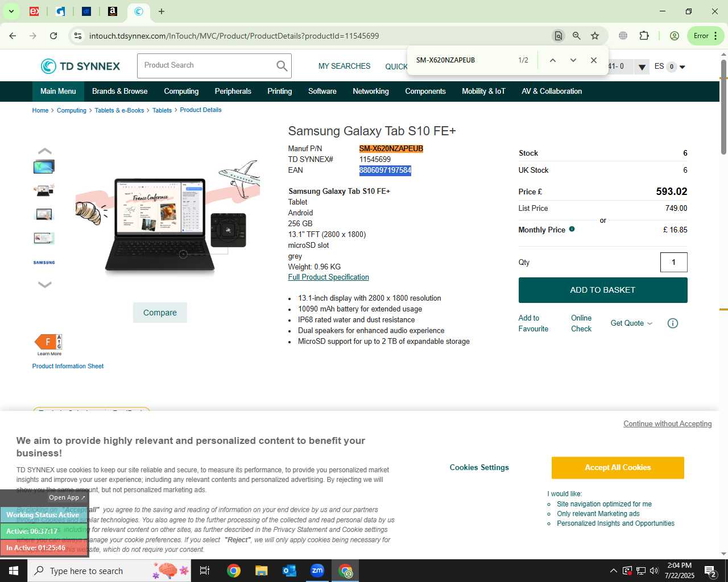The image size is (728, 582).
Task: Click the Compare button
Action: (x=160, y=313)
